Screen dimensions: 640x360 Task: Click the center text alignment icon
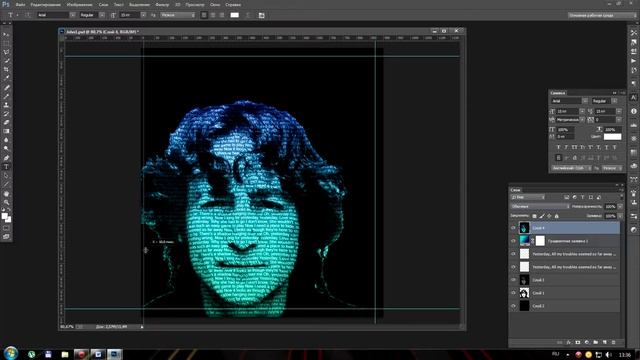pyautogui.click(x=213, y=15)
